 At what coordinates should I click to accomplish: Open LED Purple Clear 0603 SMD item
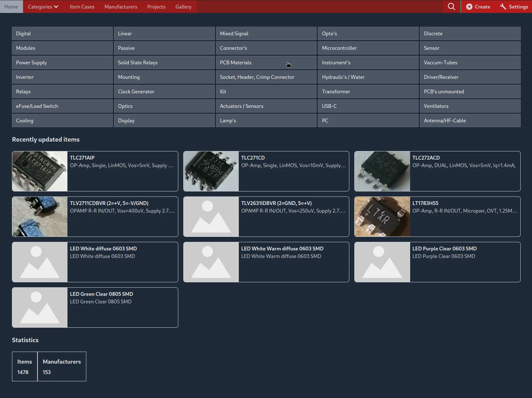[x=444, y=249]
